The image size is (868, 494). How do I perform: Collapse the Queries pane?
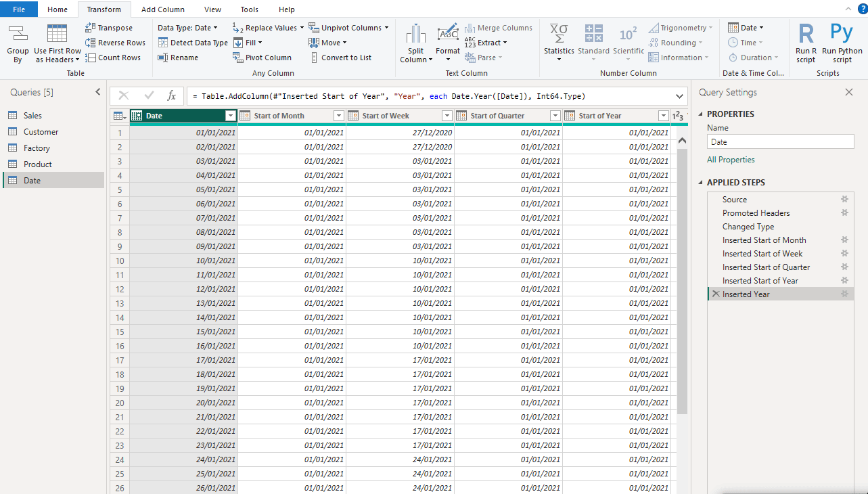click(x=97, y=92)
